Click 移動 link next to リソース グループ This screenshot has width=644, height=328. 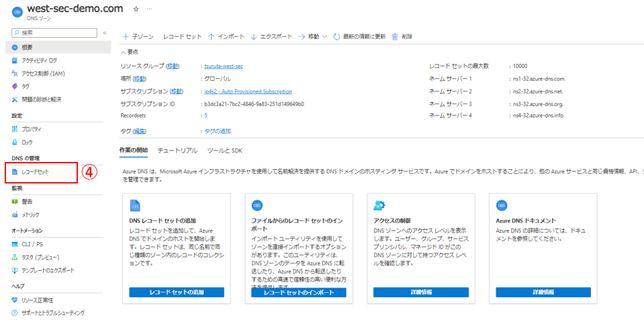pyautogui.click(x=173, y=66)
